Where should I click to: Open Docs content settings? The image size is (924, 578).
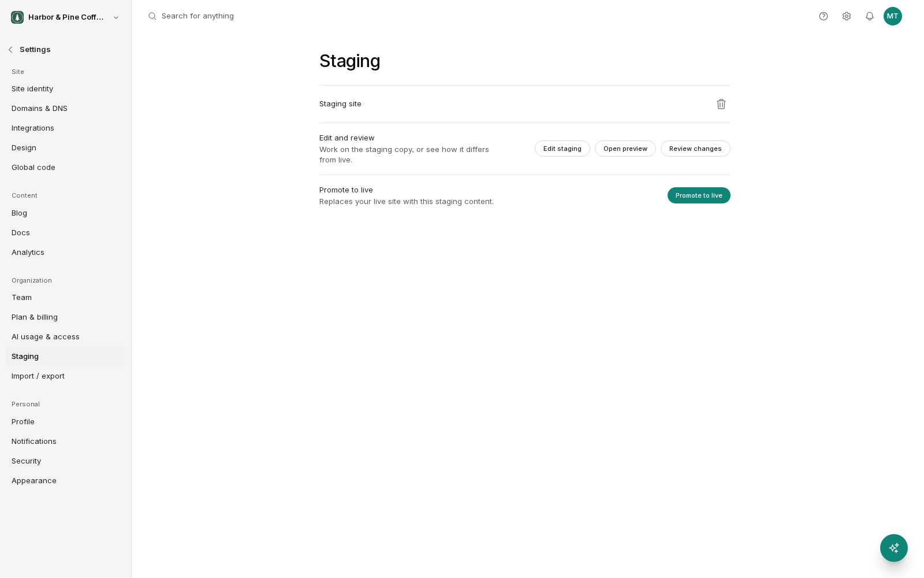click(x=65, y=233)
